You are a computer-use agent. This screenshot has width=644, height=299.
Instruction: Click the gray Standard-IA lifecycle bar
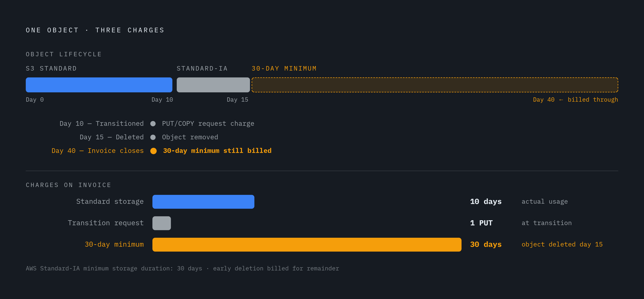coord(213,85)
